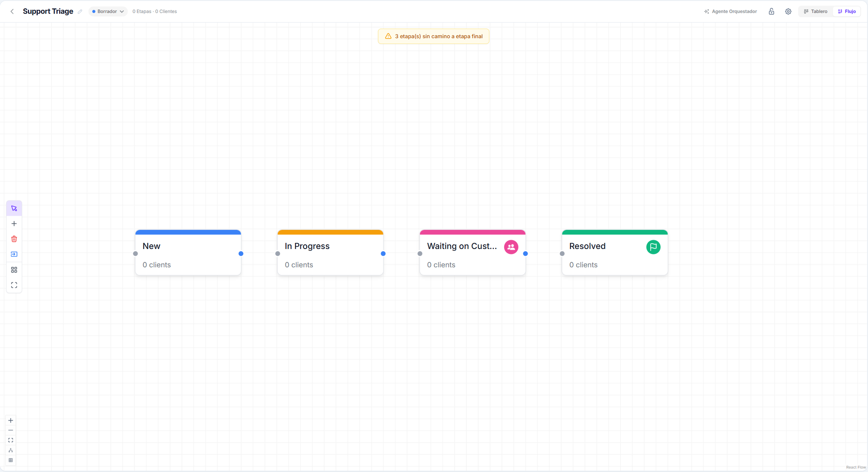Screen dimensions: 868x472
Task: Click the gray input handle of Waiting stage
Action: 420,253
